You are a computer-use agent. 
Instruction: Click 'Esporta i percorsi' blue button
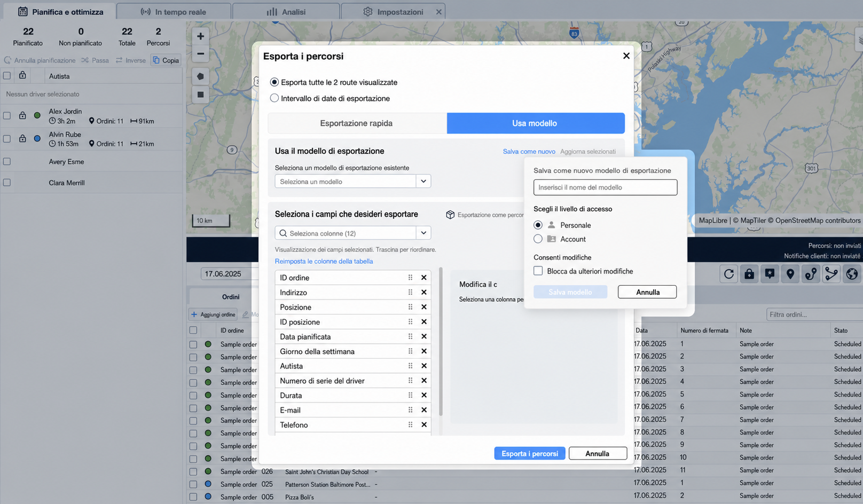530,453
